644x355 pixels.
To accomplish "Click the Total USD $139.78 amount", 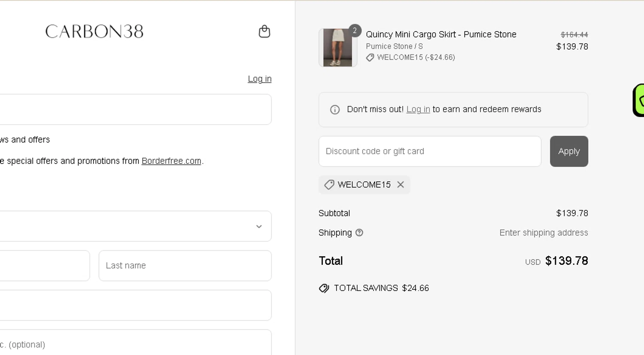I will tap(566, 261).
